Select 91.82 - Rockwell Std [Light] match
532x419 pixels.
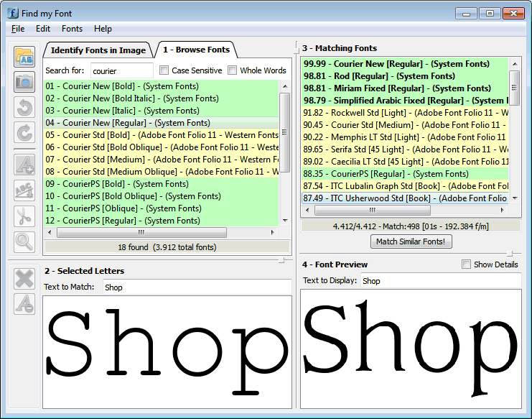tap(405, 113)
